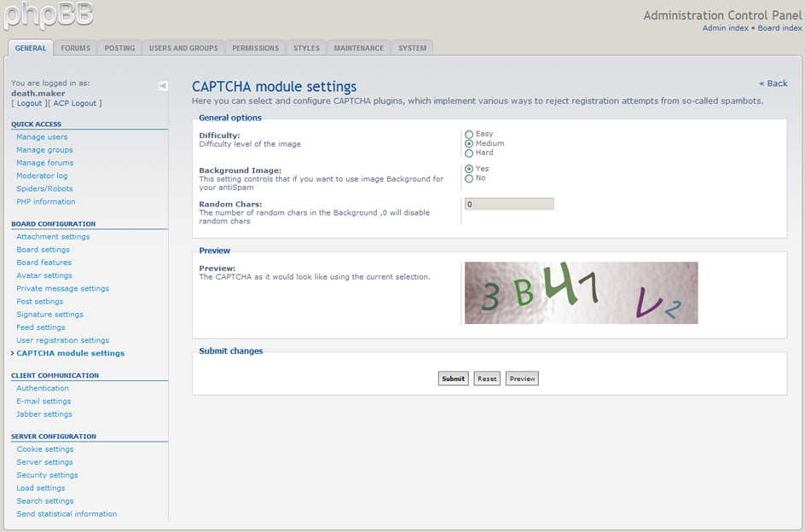
Task: Go to the Styles tab
Action: (x=306, y=49)
